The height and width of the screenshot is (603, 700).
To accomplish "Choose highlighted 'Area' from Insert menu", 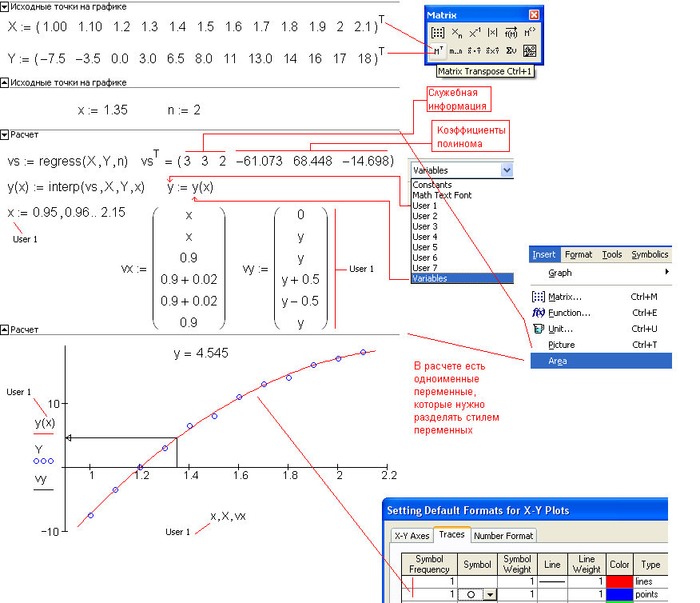I will (x=601, y=361).
